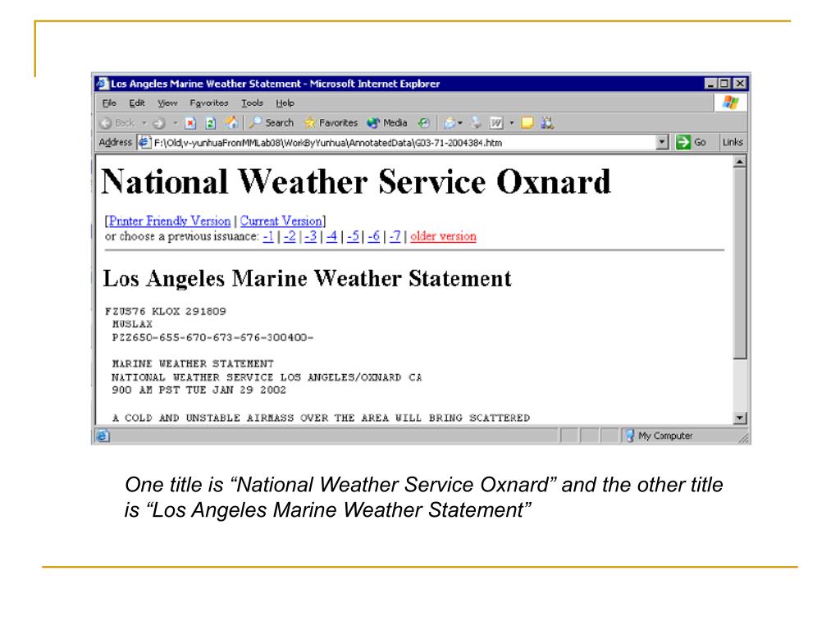Screen dimensions: 840x630
Task: Open the View menu
Action: 167,103
